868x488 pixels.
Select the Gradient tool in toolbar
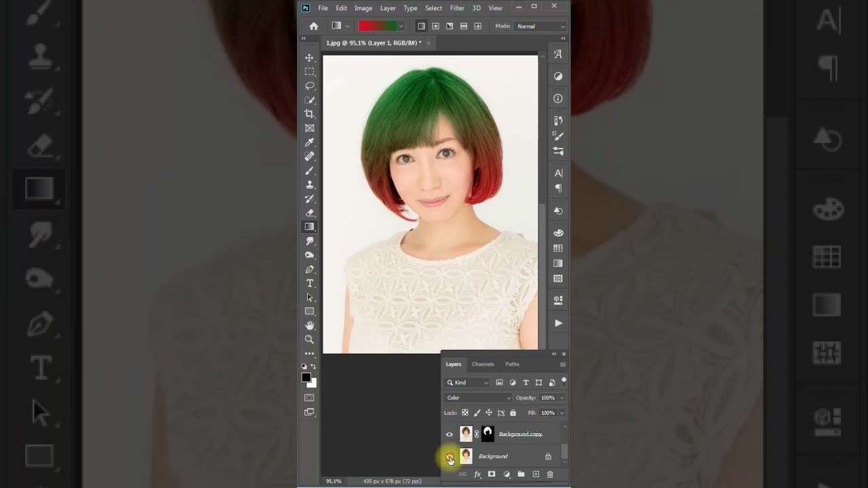309,227
